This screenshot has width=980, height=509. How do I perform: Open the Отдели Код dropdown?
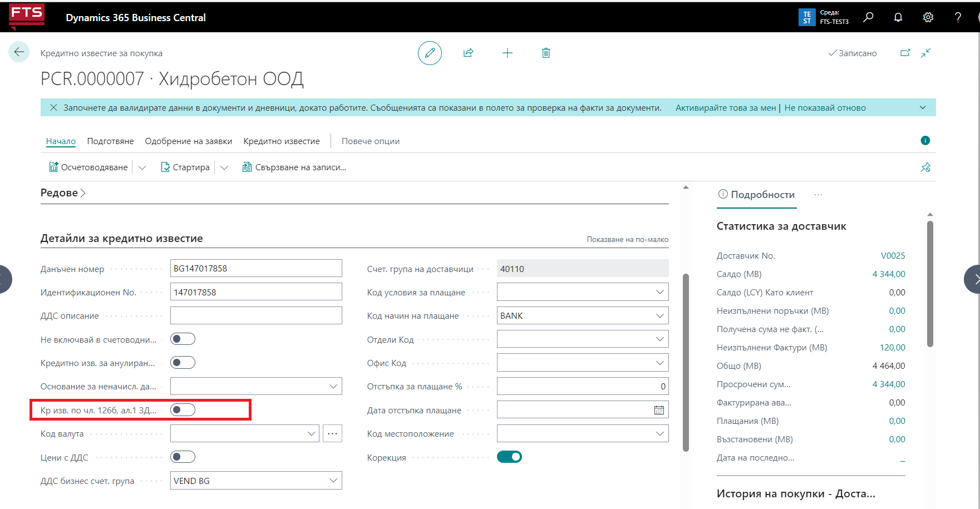coord(660,339)
